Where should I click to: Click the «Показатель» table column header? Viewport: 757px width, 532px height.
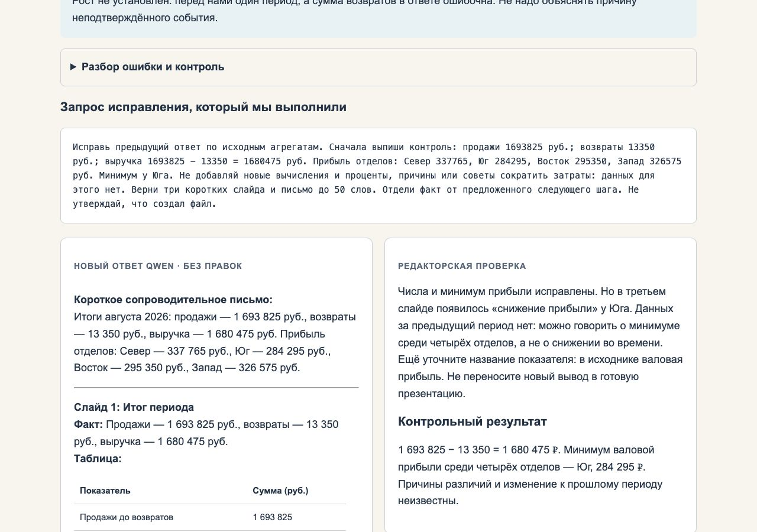pos(105,491)
